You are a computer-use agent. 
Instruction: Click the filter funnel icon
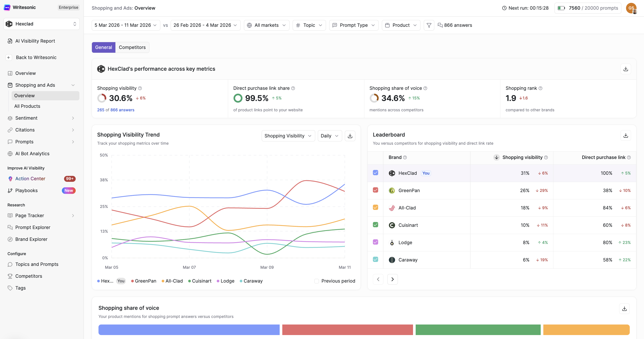click(x=429, y=25)
